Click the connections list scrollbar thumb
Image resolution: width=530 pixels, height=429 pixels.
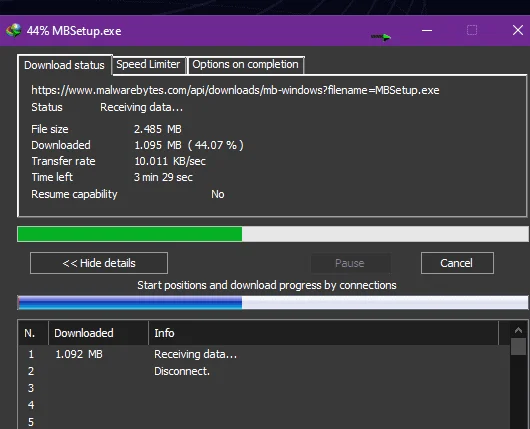[519, 347]
